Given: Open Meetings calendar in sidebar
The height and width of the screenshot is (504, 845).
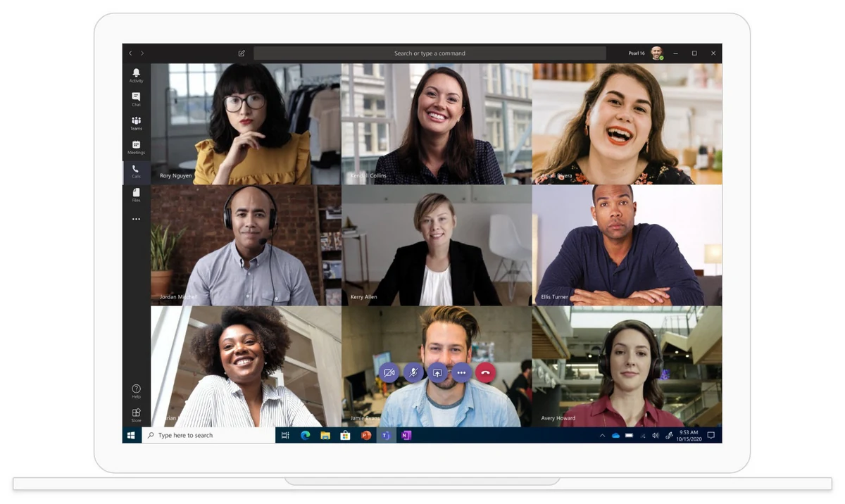Looking at the screenshot, I should (136, 147).
